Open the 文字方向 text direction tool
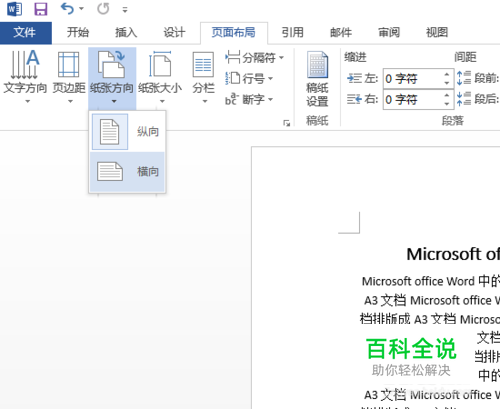500x409 pixels. click(x=25, y=77)
